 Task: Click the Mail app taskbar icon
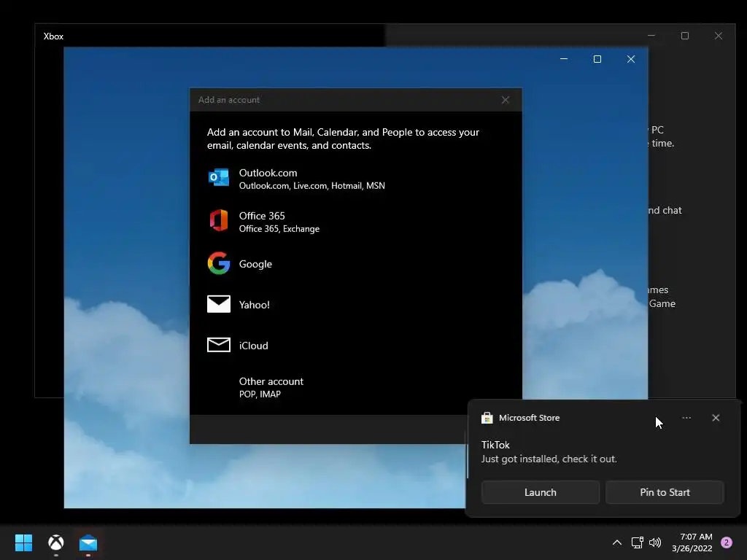[88, 542]
